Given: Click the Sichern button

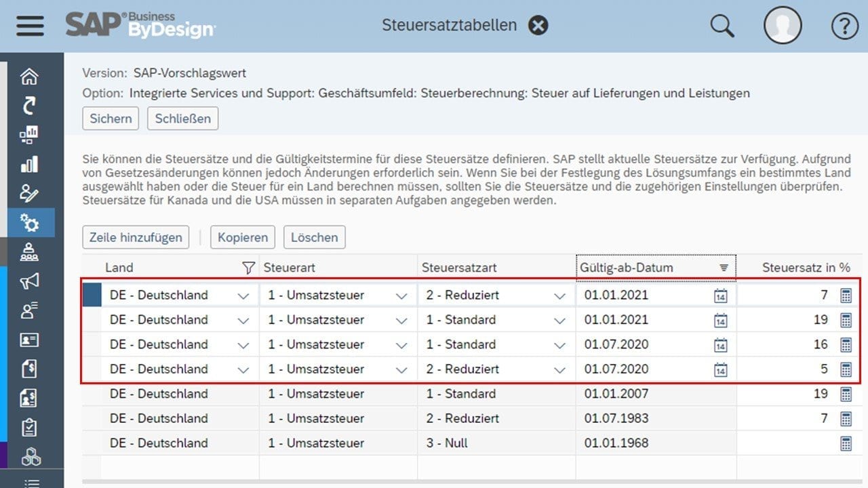Looking at the screenshot, I should pos(111,119).
